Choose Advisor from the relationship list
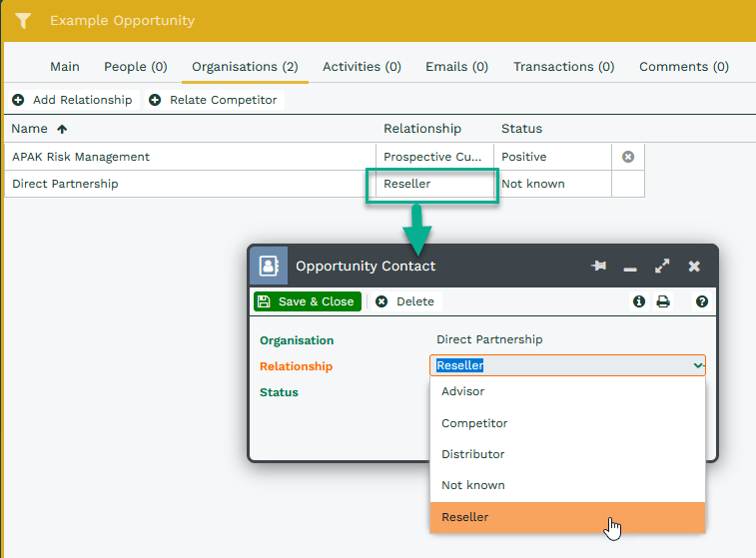Viewport: 756px width, 558px height. point(567,391)
